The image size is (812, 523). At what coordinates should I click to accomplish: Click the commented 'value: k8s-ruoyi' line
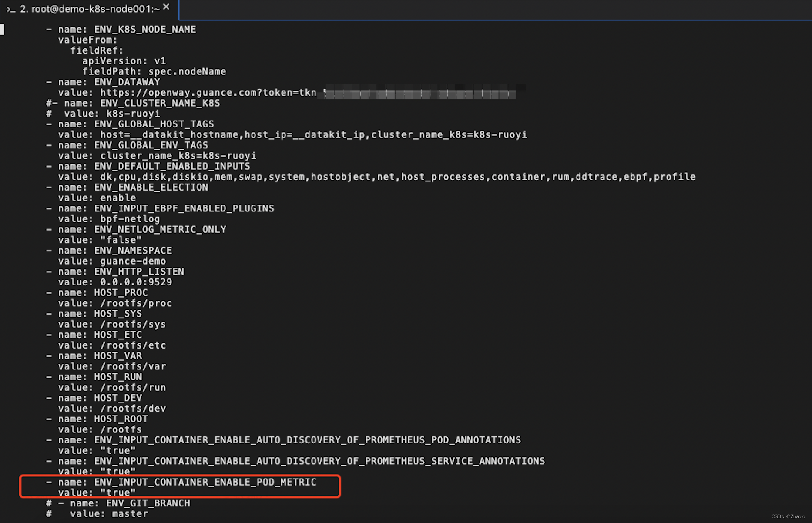(x=103, y=114)
